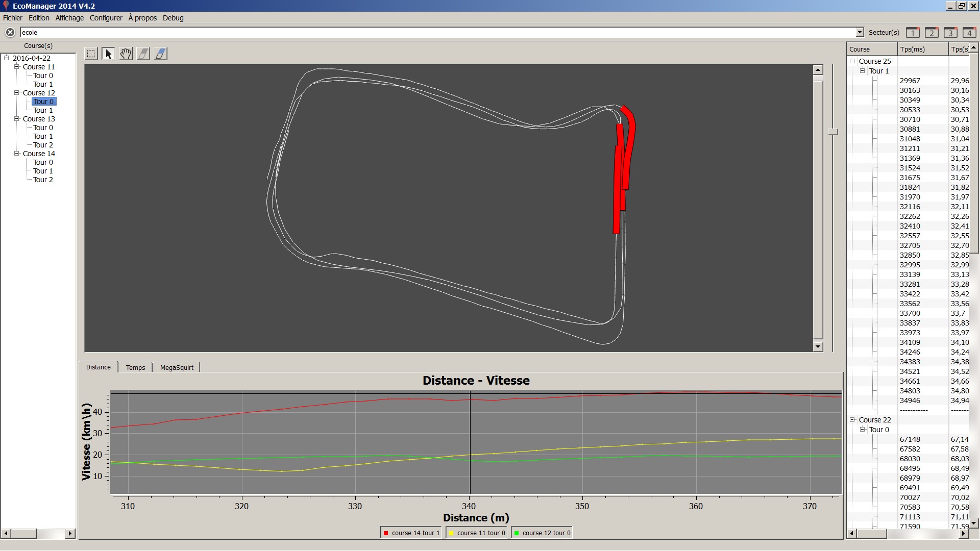The width and height of the screenshot is (980, 551).
Task: Select the rectangular selection tool
Action: (91, 54)
